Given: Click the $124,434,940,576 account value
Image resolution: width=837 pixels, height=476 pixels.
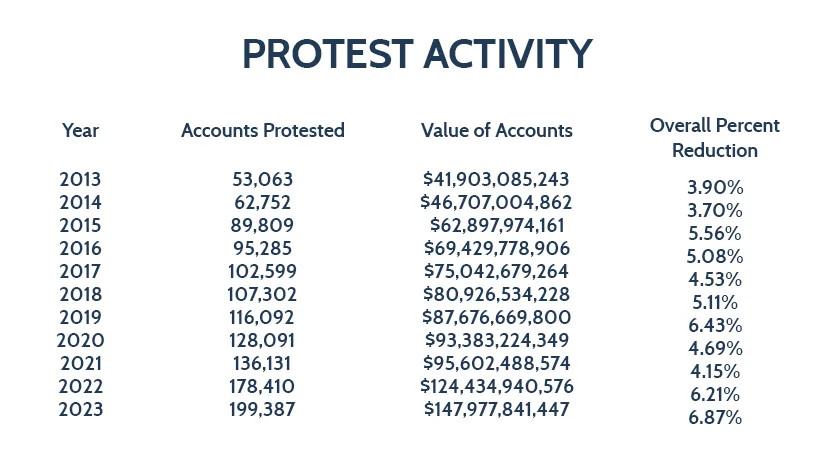Looking at the screenshot, I should [x=497, y=386].
